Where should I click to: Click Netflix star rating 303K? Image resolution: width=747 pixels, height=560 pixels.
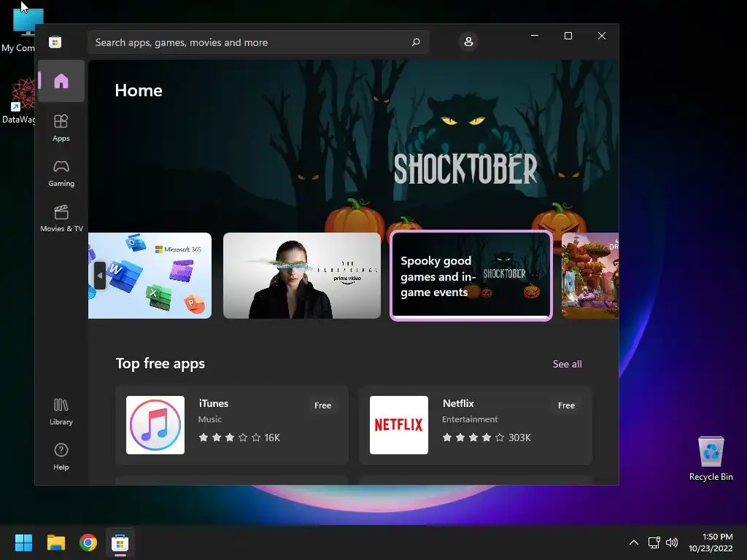[x=487, y=437]
